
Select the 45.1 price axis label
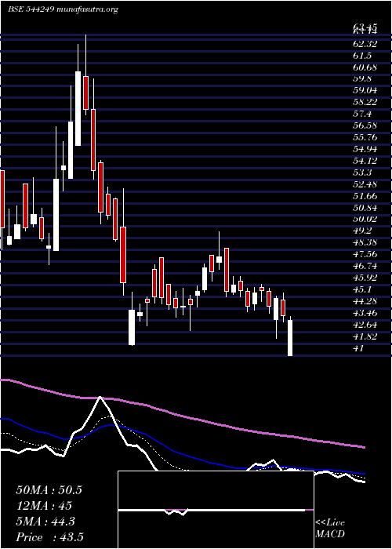[362, 289]
